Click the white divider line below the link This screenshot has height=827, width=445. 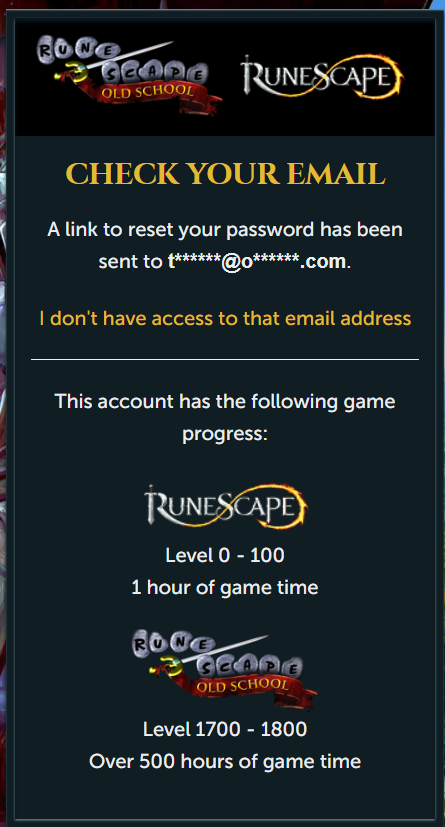point(225,359)
